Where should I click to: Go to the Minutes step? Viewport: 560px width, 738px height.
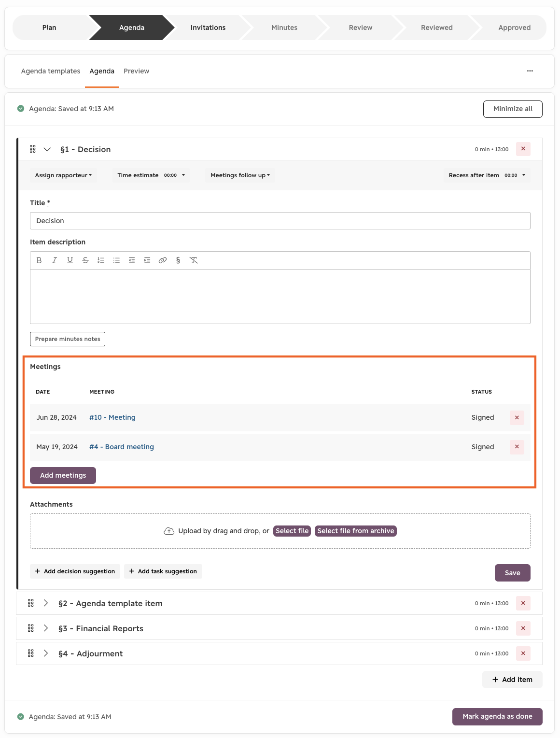[x=284, y=28]
